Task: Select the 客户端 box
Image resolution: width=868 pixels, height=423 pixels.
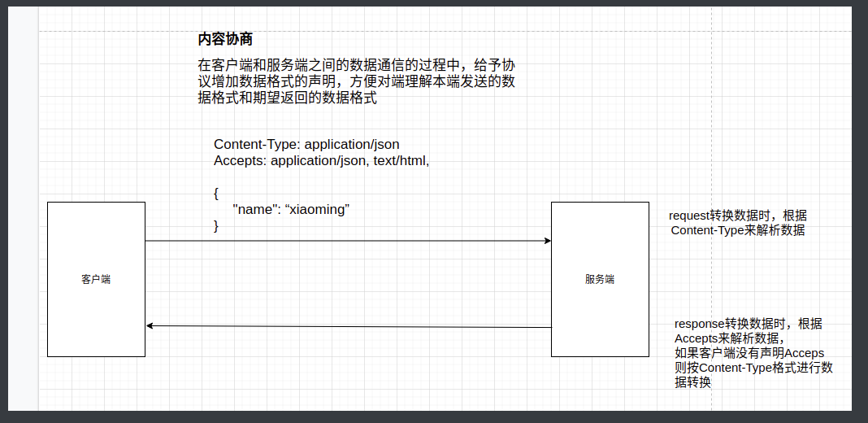Action: pyautogui.click(x=97, y=279)
